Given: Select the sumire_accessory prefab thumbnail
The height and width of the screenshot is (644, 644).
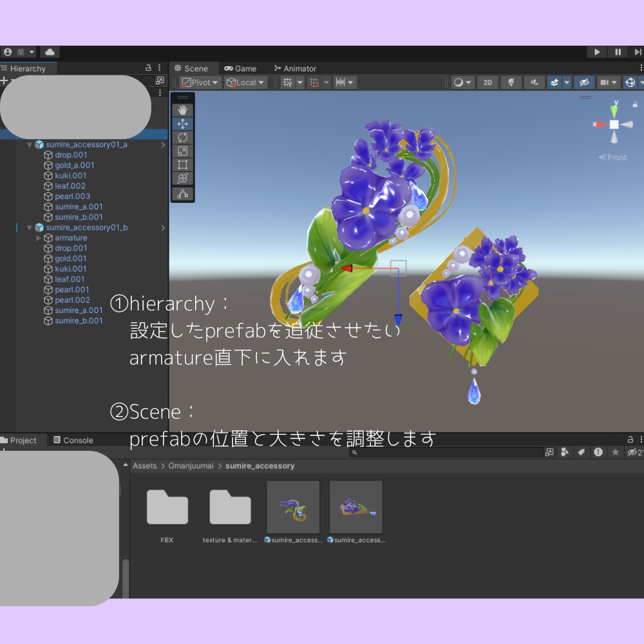Looking at the screenshot, I should coord(293,506).
